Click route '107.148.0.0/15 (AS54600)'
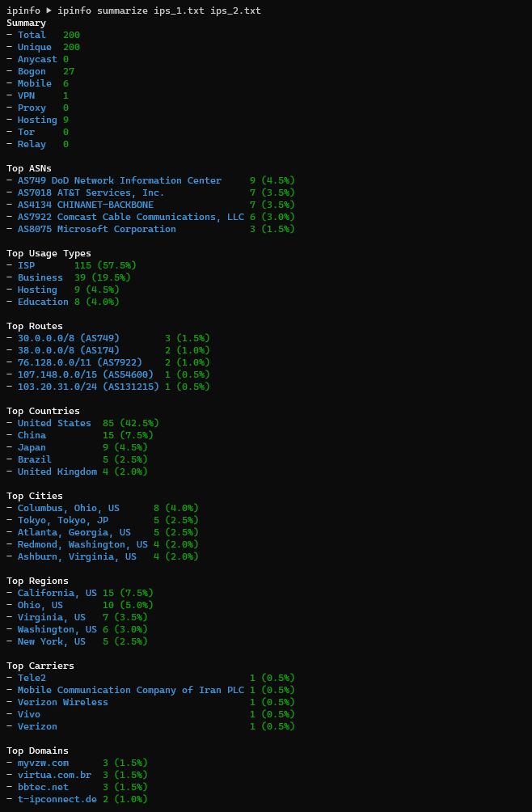This screenshot has width=532, height=812. [x=86, y=374]
